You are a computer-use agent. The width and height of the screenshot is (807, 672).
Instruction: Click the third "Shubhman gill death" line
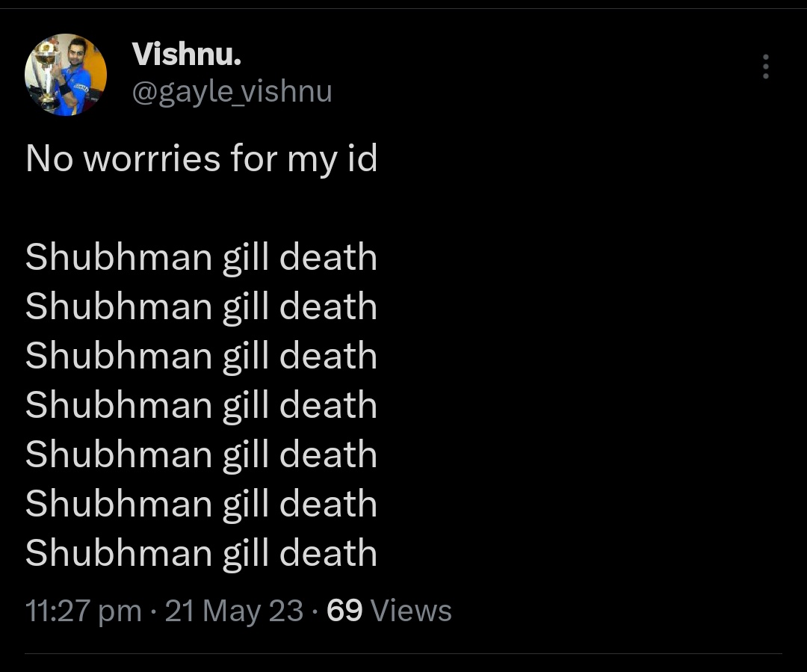tap(201, 357)
